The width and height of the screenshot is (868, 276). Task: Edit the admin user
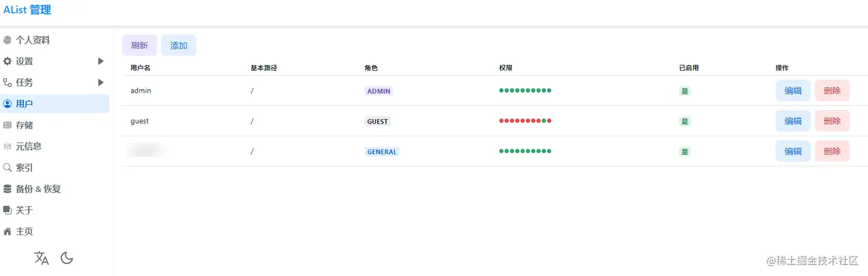pos(793,91)
